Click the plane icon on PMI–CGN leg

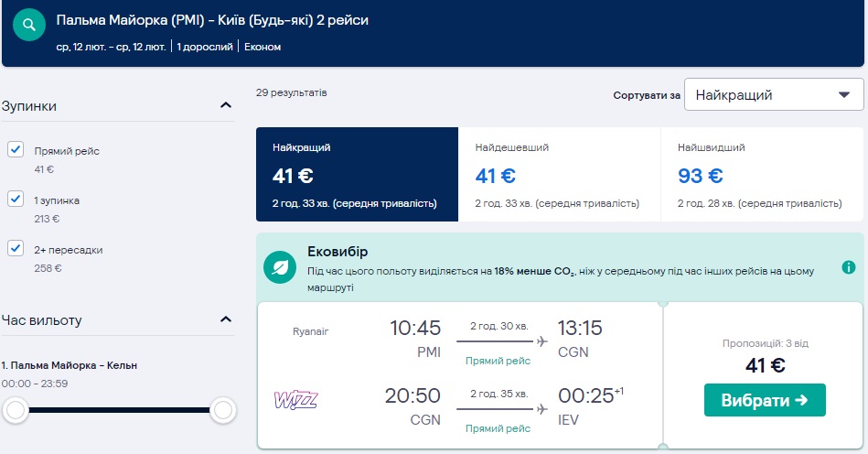pyautogui.click(x=542, y=341)
